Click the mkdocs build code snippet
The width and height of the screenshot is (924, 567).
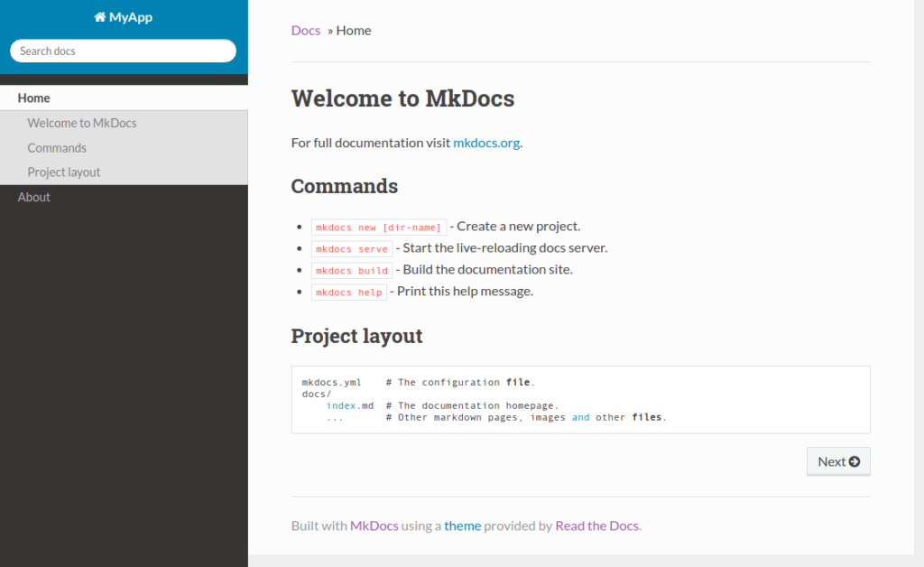coord(352,271)
